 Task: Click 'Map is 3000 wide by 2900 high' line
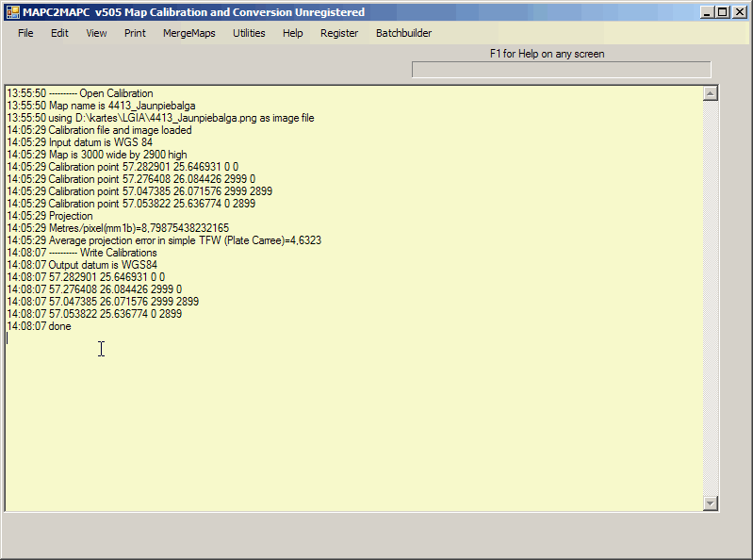96,155
